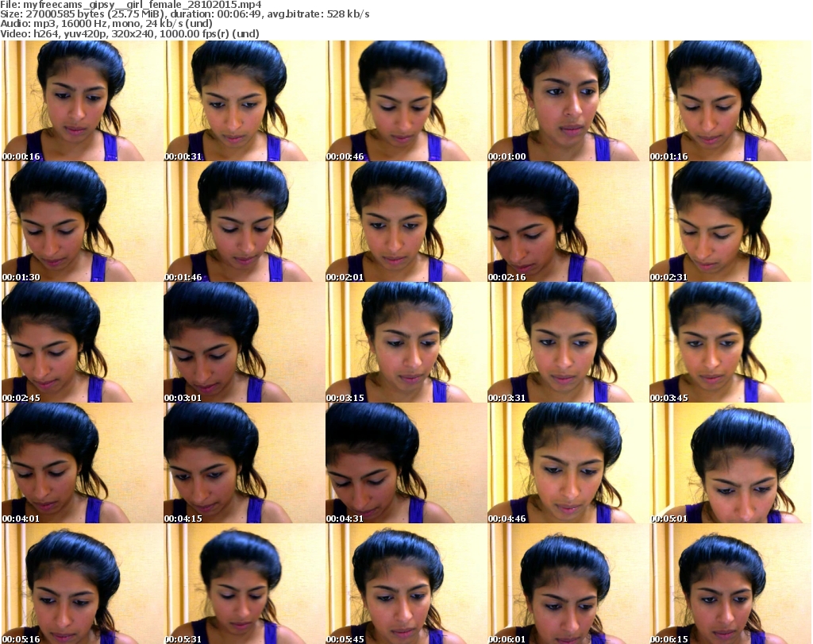Choose the frame marked 00:05:16
The width and height of the screenshot is (813, 644).
pyautogui.click(x=83, y=584)
